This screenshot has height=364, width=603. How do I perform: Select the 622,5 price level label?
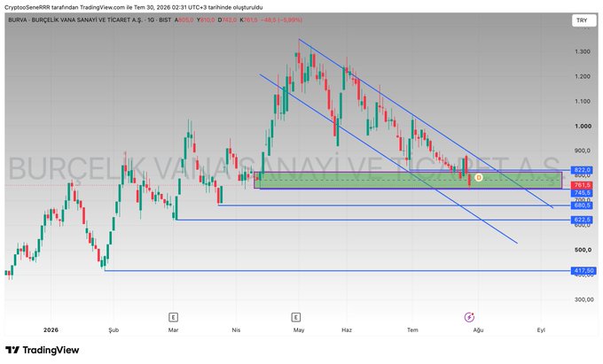pyautogui.click(x=583, y=220)
